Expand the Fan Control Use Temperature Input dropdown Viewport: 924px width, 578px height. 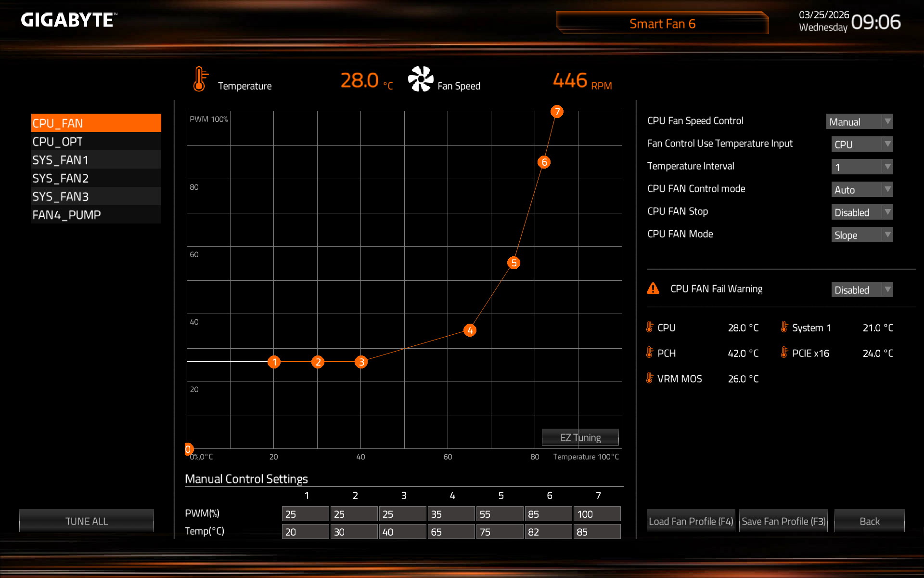coord(861,144)
